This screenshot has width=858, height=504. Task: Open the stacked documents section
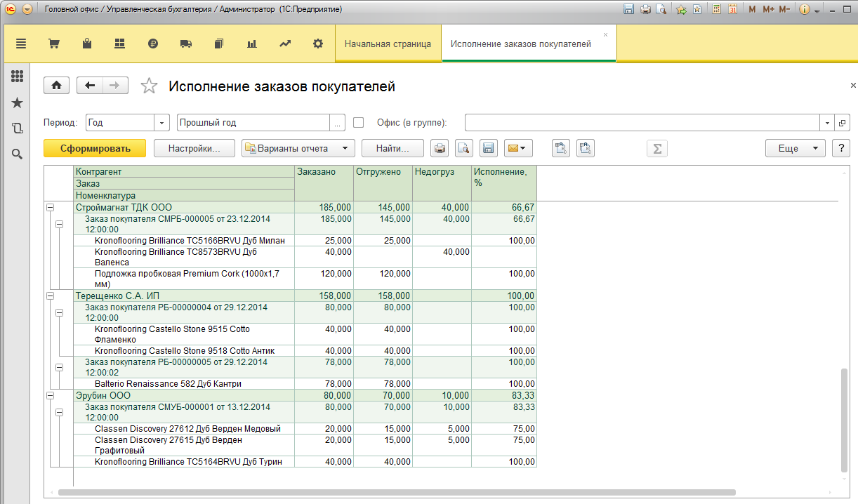(219, 44)
